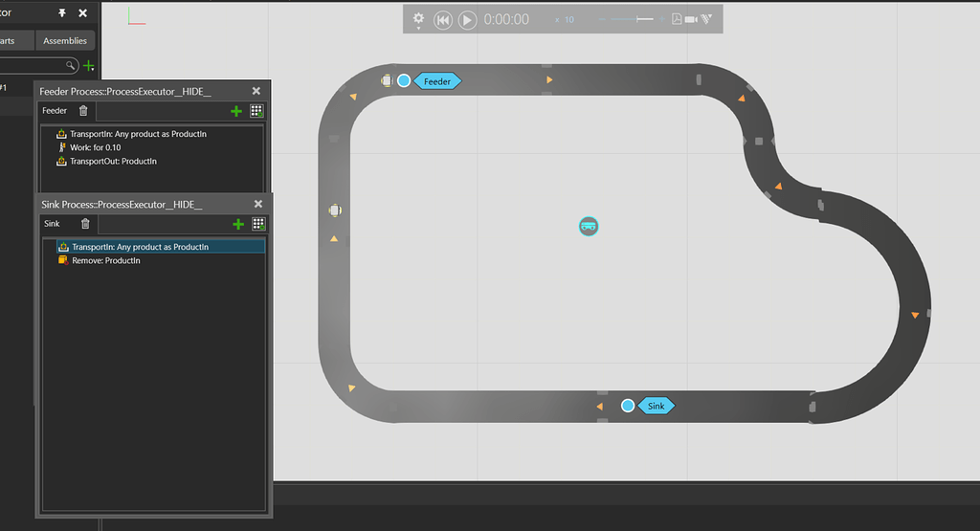Click the blue node beside Feeder label
This screenshot has height=531, width=980.
click(404, 80)
